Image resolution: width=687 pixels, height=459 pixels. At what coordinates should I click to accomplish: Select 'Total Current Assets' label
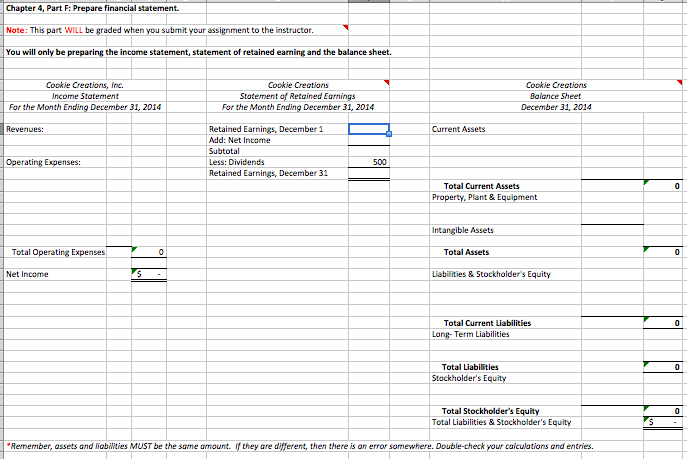482,186
